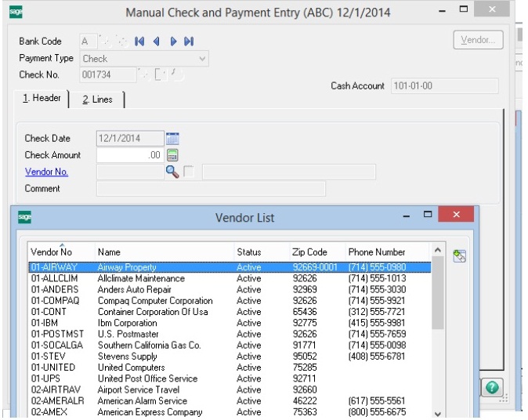Open the Vendor No. lookup magnifier
528x420 pixels.
click(x=172, y=172)
